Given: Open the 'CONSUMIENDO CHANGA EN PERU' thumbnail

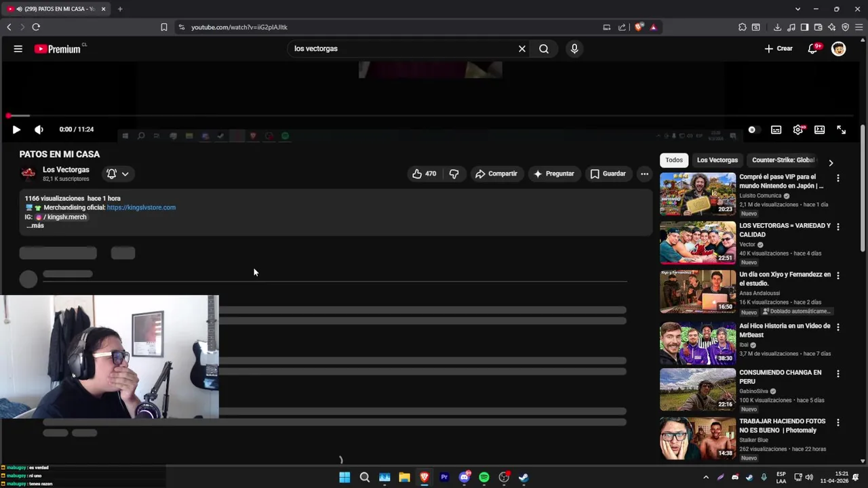Looking at the screenshot, I should [x=698, y=389].
